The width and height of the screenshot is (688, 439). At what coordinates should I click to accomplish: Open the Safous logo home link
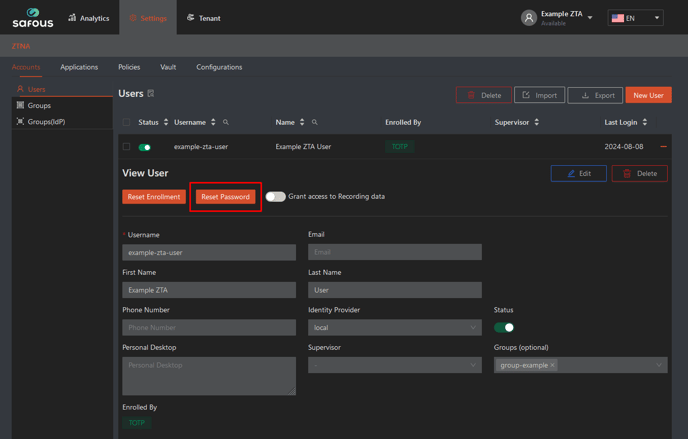[32, 18]
